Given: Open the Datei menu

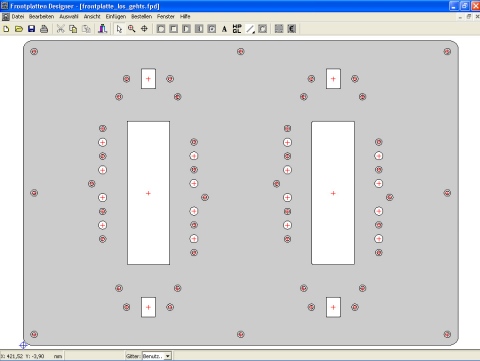Looking at the screenshot, I should click(x=18, y=17).
